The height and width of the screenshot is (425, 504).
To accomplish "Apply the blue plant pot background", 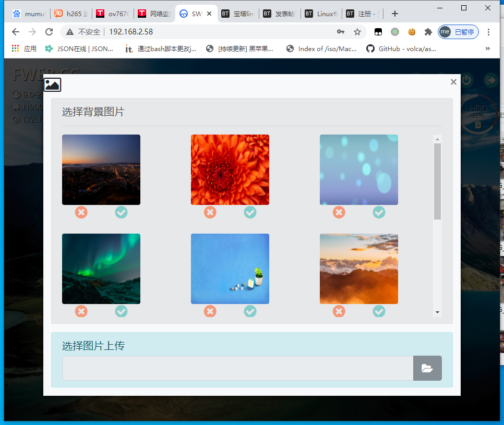I will click(250, 311).
